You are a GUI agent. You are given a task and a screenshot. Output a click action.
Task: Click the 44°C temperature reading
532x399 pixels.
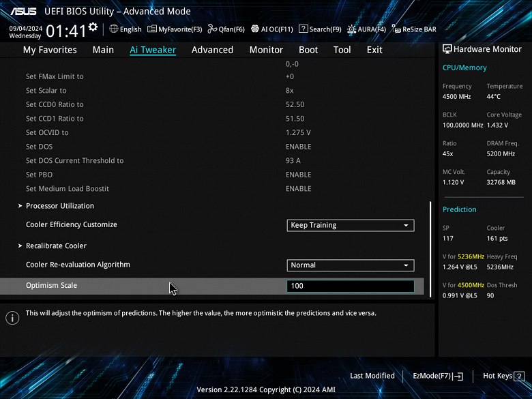point(493,97)
